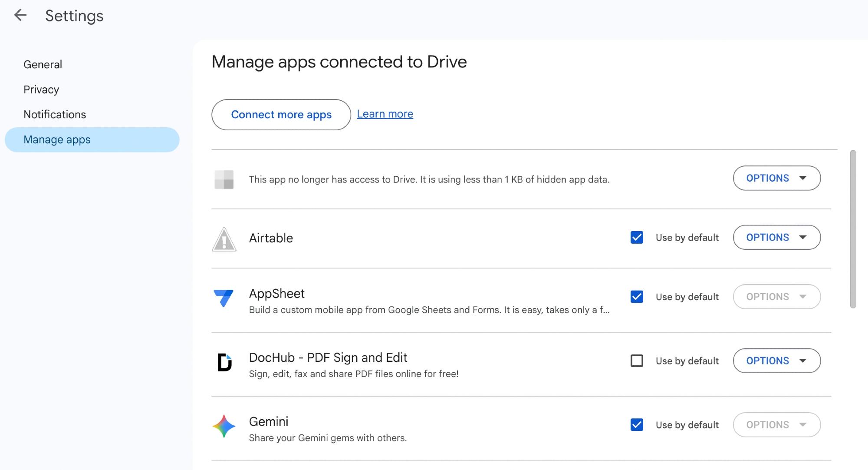Enable Use by default for DocHub
The height and width of the screenshot is (470, 868).
(x=637, y=361)
